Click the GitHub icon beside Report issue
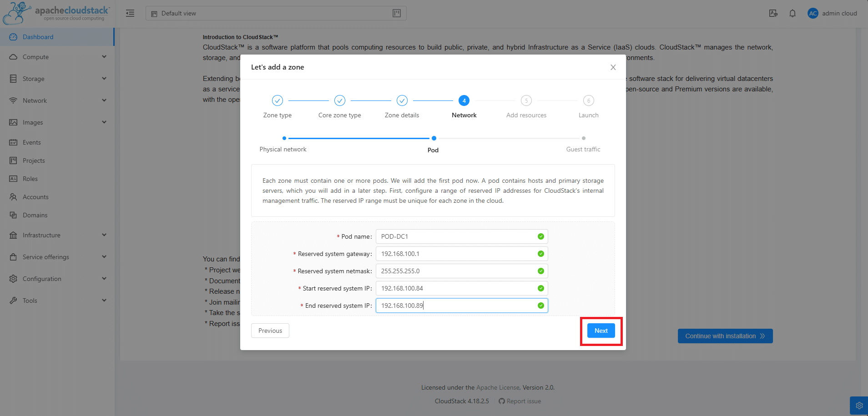Image resolution: width=868 pixels, height=416 pixels. pyautogui.click(x=501, y=401)
